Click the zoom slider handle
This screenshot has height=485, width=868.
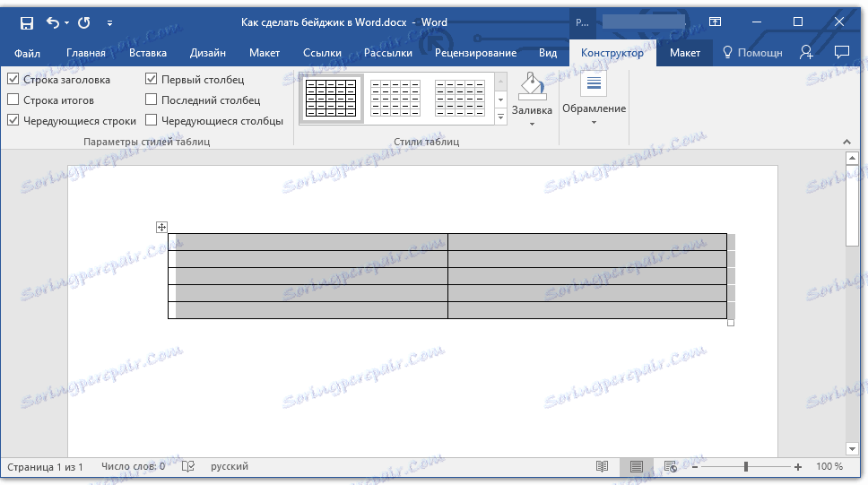coord(746,467)
